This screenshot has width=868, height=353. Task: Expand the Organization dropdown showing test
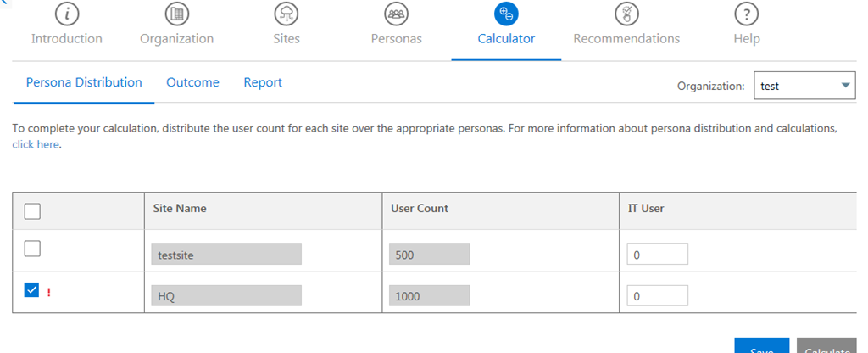[x=804, y=86]
